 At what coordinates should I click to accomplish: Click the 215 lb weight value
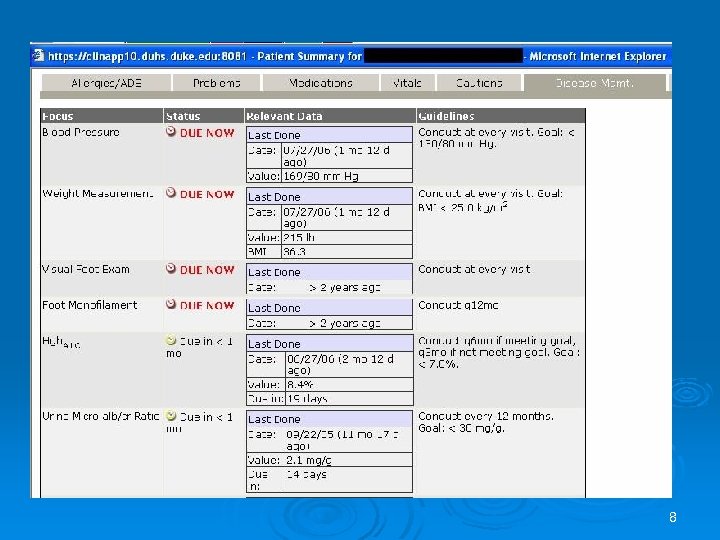pyautogui.click(x=299, y=237)
